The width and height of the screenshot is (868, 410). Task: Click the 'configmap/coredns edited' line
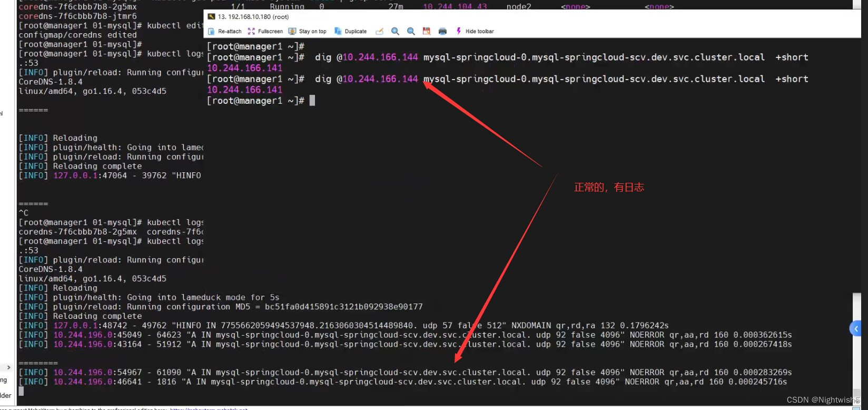(77, 35)
